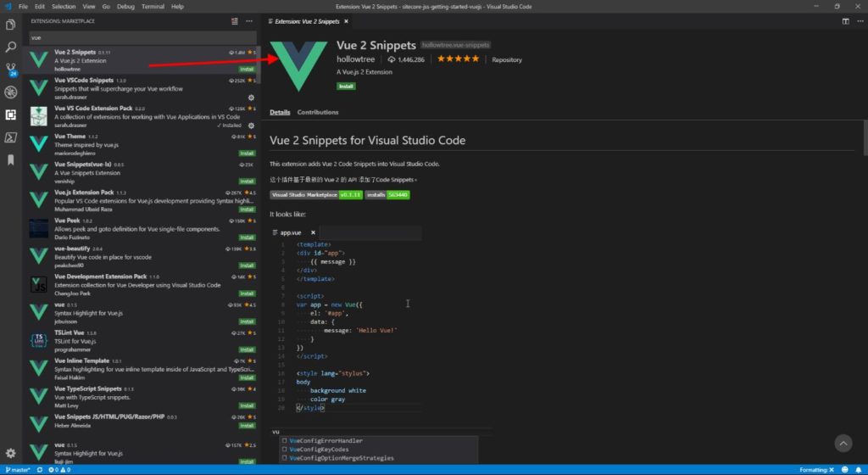Install the TSLint Vue extension
This screenshot has width=868, height=475.
tap(247, 349)
